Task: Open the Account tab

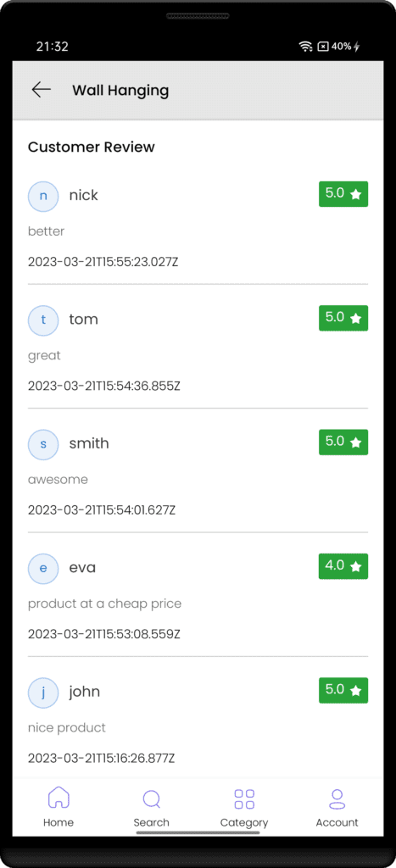Action: pos(337,808)
